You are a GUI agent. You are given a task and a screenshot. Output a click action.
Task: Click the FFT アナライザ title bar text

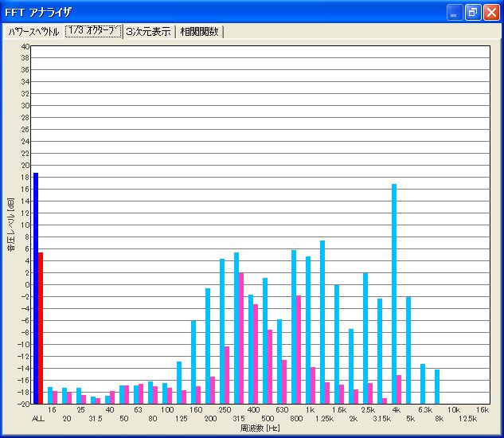(x=38, y=13)
